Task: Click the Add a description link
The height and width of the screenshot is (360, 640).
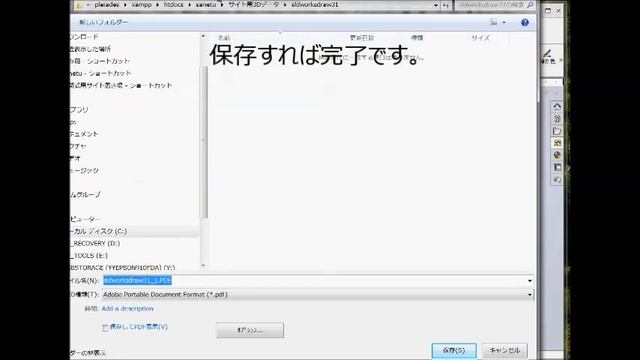Action: 127,309
